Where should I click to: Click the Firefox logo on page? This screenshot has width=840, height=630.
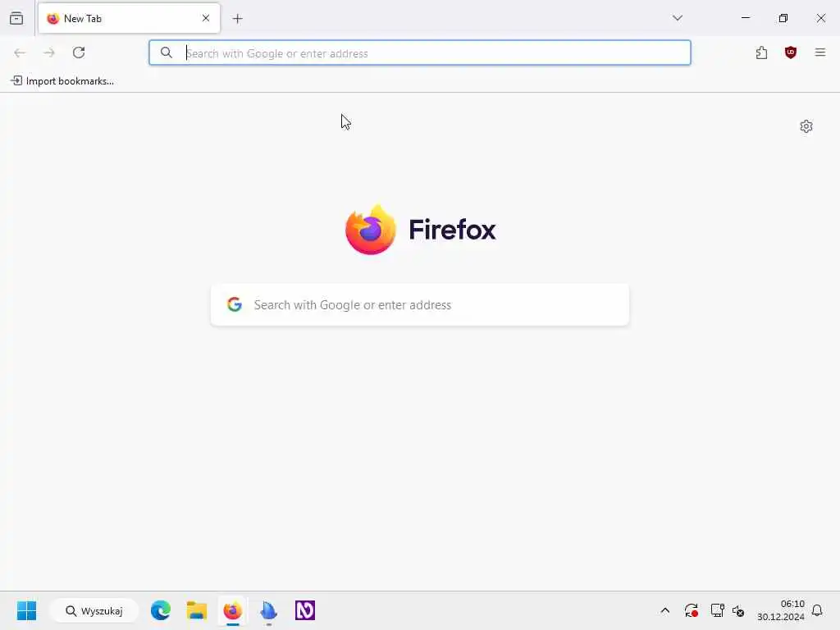tap(421, 230)
